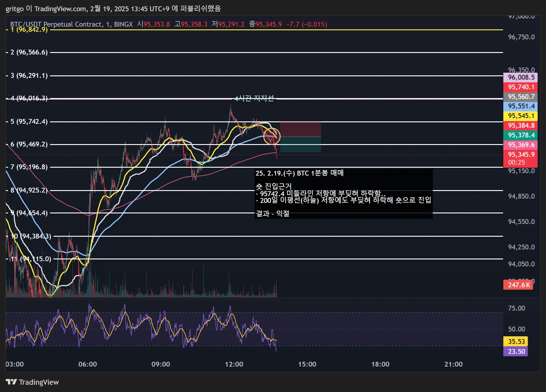
Task: Select the pink 95,369.6 price tag
Action: [520, 145]
